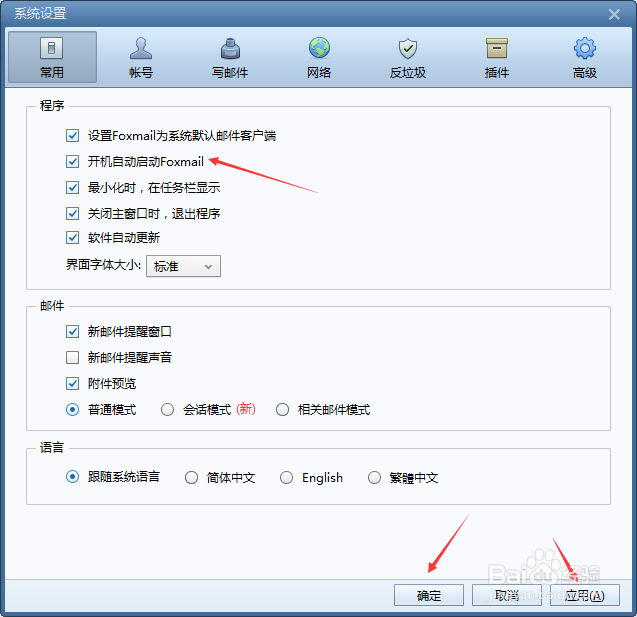Click the 确定 button
637x617 pixels.
[x=429, y=595]
